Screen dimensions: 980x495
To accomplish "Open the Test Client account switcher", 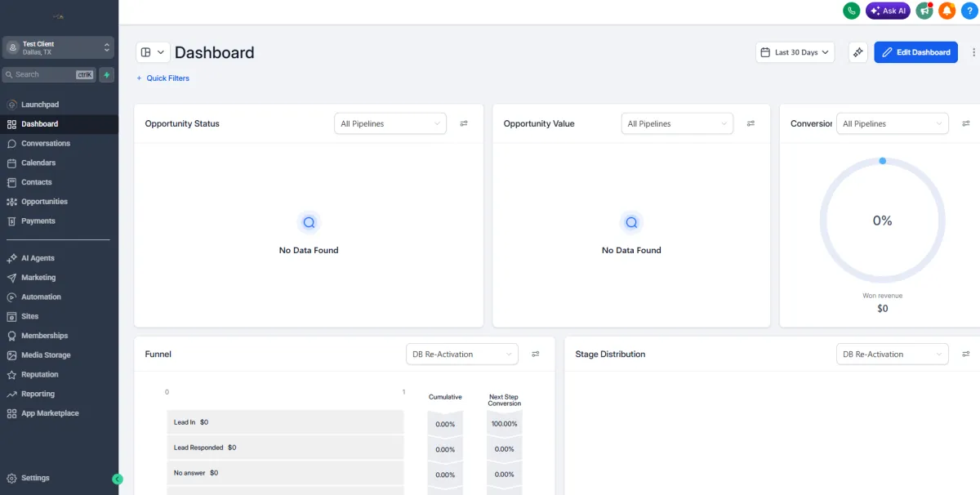I will coord(58,48).
